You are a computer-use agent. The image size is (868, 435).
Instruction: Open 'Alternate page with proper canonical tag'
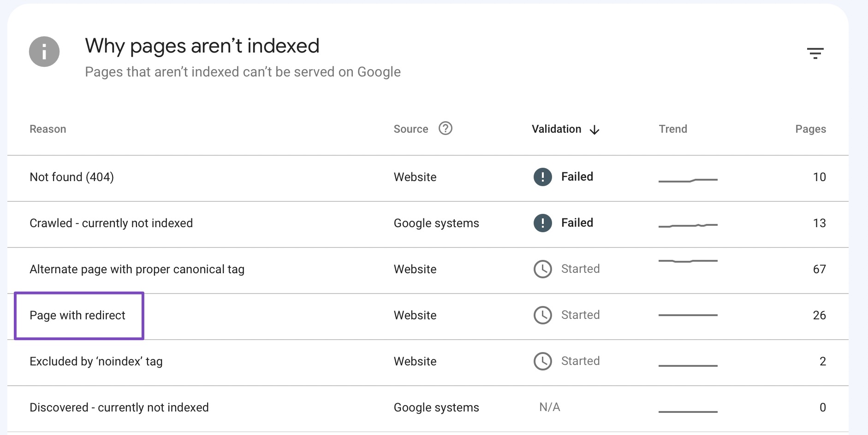[x=137, y=269]
